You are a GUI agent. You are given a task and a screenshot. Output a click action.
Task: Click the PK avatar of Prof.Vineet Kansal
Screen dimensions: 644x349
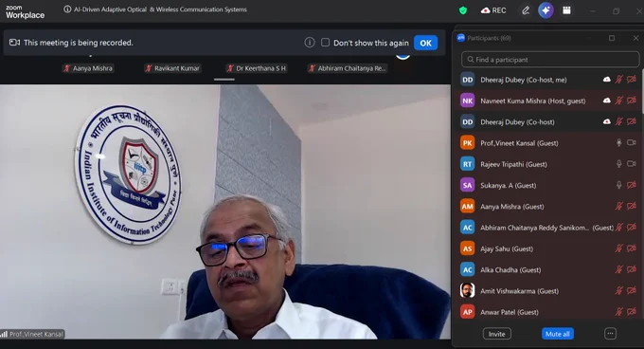[468, 143]
